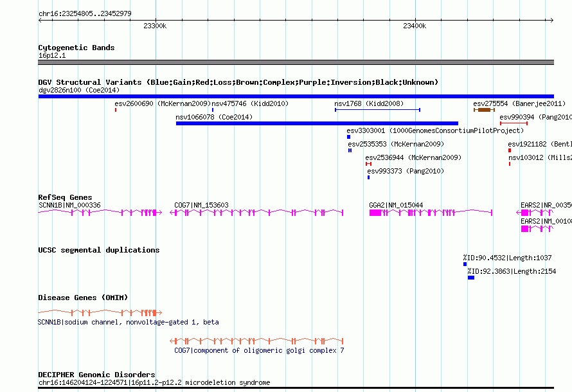Select the red esv1921182 loss marker
This screenshot has width=572, height=392.
point(510,150)
